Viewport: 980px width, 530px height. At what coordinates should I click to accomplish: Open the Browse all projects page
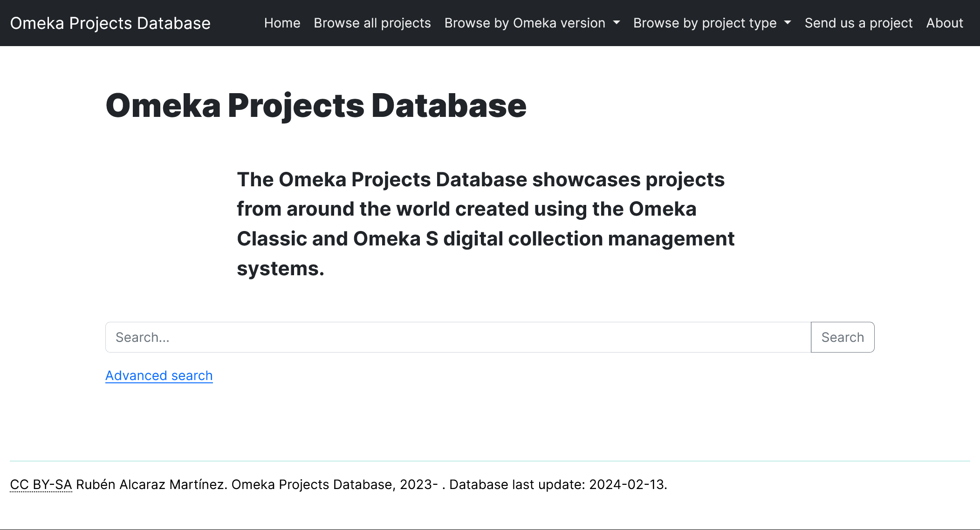[372, 23]
